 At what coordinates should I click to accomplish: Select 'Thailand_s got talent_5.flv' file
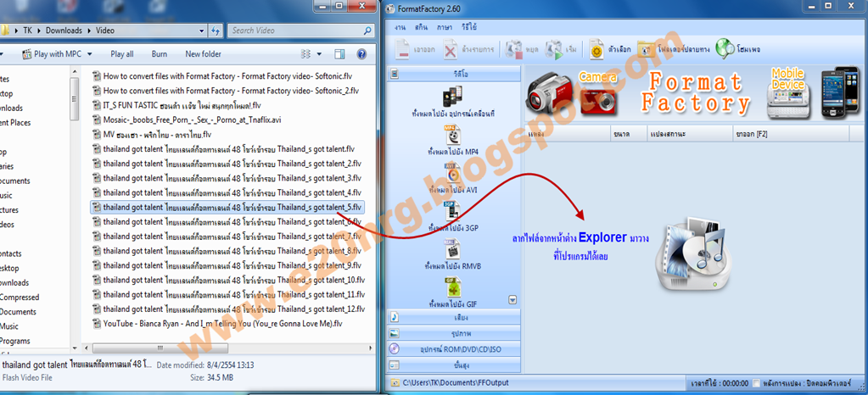point(227,208)
